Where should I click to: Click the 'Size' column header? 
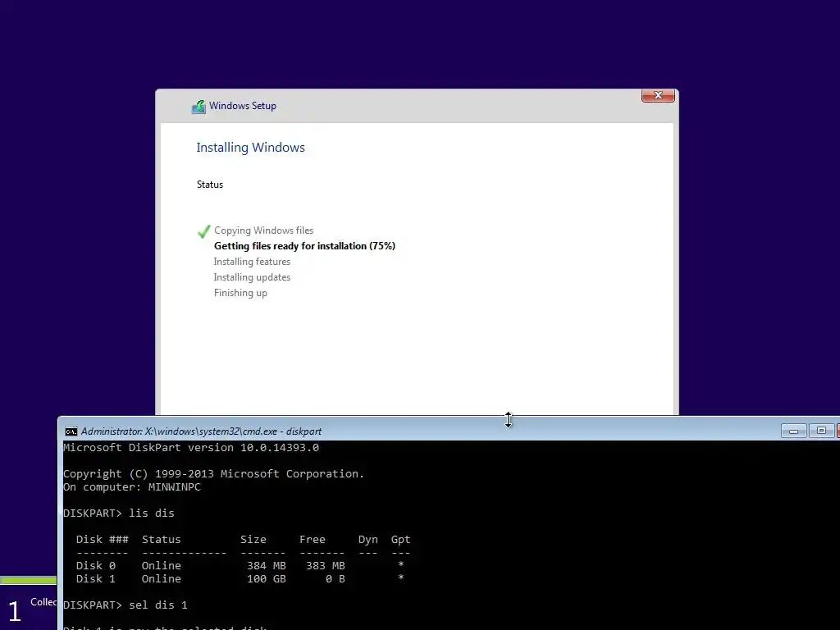(x=253, y=540)
